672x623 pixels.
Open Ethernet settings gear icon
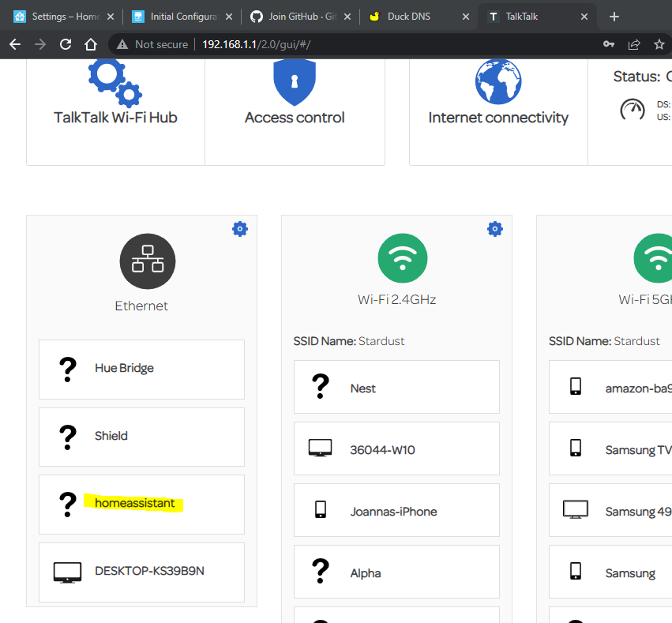240,229
